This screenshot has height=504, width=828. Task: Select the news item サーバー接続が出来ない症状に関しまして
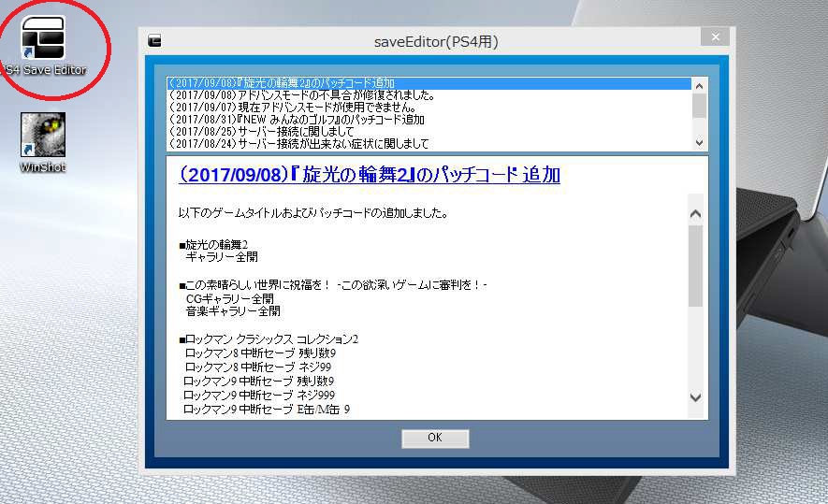(429, 144)
